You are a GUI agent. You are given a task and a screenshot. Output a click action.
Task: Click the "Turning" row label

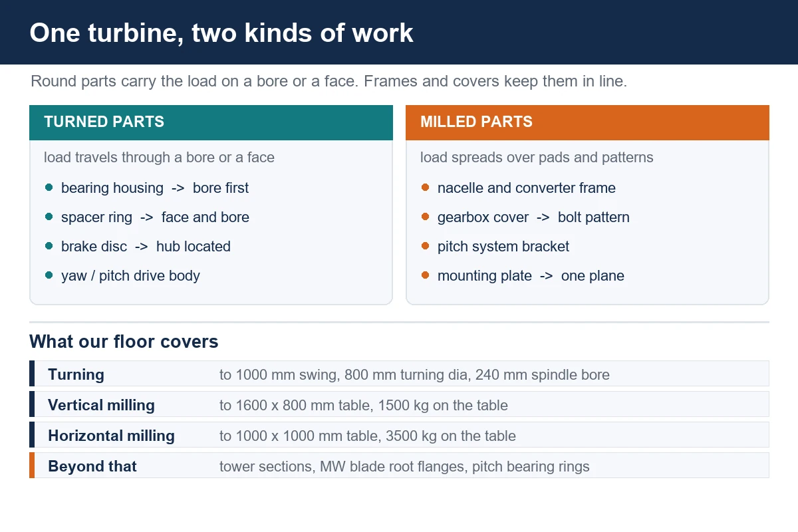click(x=76, y=374)
